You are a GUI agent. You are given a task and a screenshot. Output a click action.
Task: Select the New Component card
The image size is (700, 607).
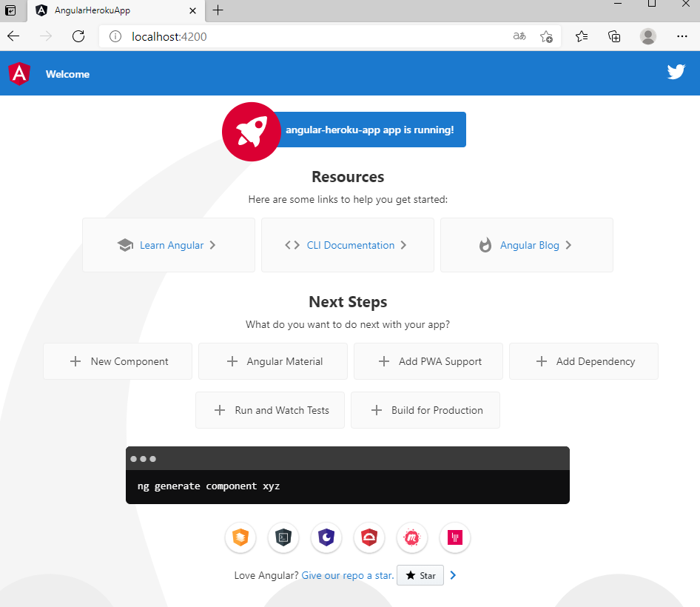click(x=118, y=361)
